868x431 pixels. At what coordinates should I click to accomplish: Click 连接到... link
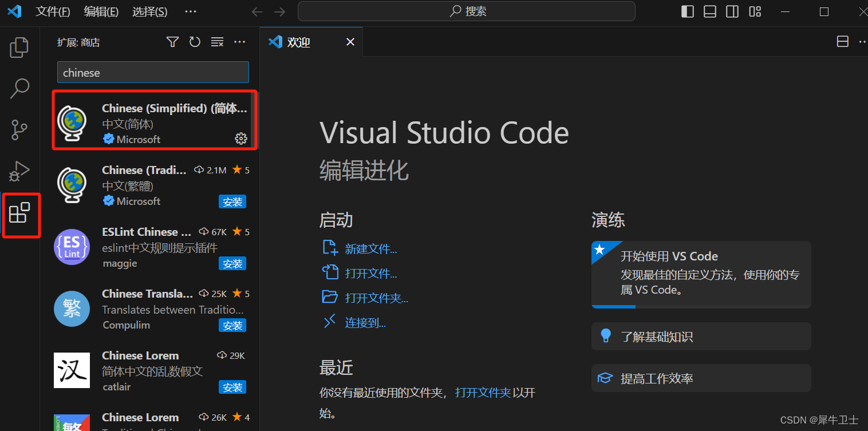click(365, 322)
